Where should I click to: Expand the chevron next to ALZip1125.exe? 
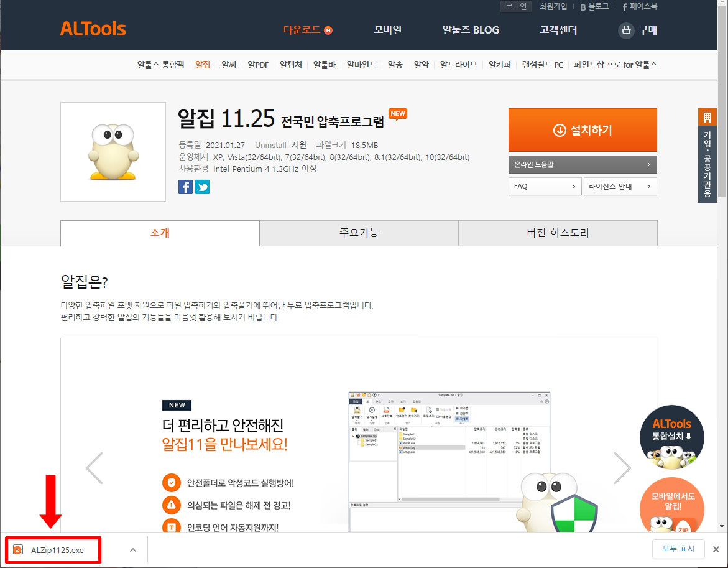[132, 549]
